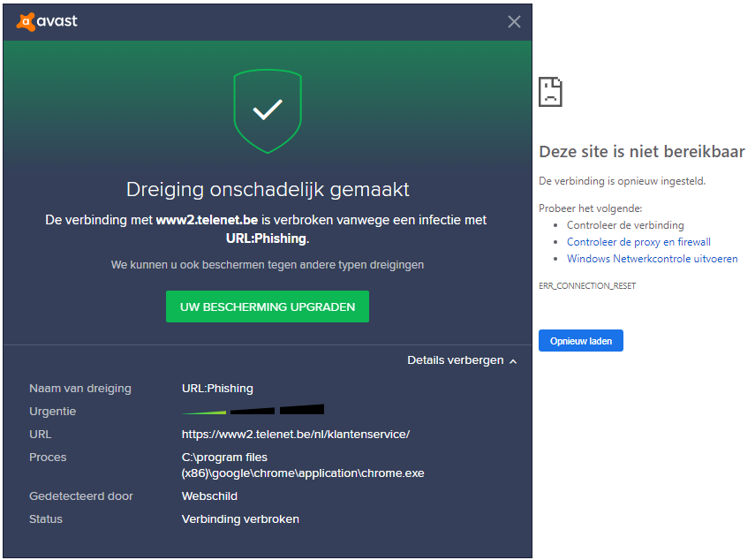Select the threat name URL:Phishing in details
Image resolution: width=755 pixels, height=560 pixels.
pyautogui.click(x=217, y=388)
